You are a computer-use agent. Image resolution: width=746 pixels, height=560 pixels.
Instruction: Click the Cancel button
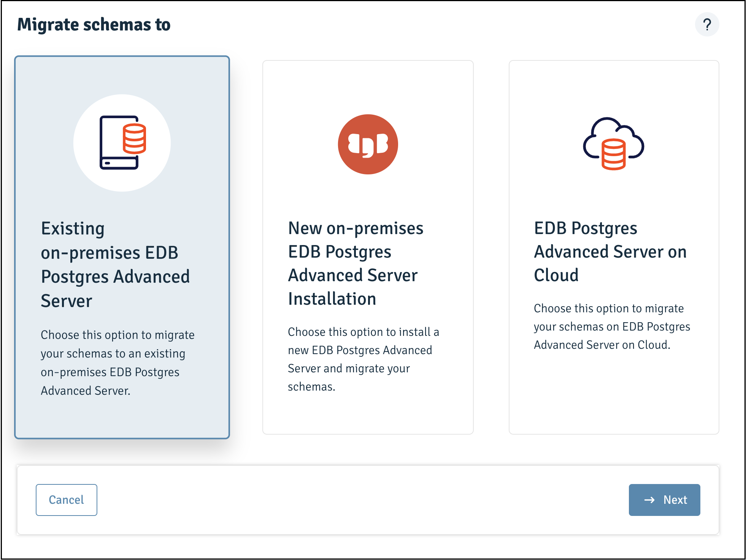pyautogui.click(x=67, y=500)
